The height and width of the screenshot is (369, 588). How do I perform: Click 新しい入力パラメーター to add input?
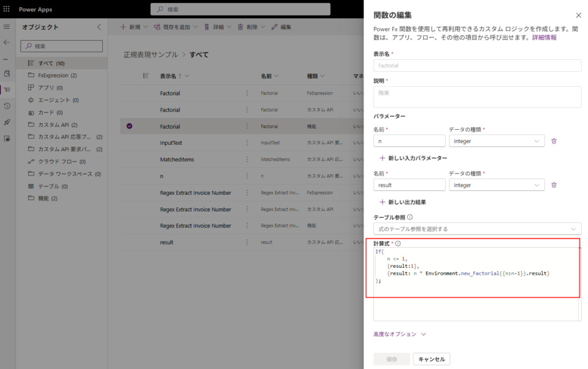pyautogui.click(x=413, y=157)
